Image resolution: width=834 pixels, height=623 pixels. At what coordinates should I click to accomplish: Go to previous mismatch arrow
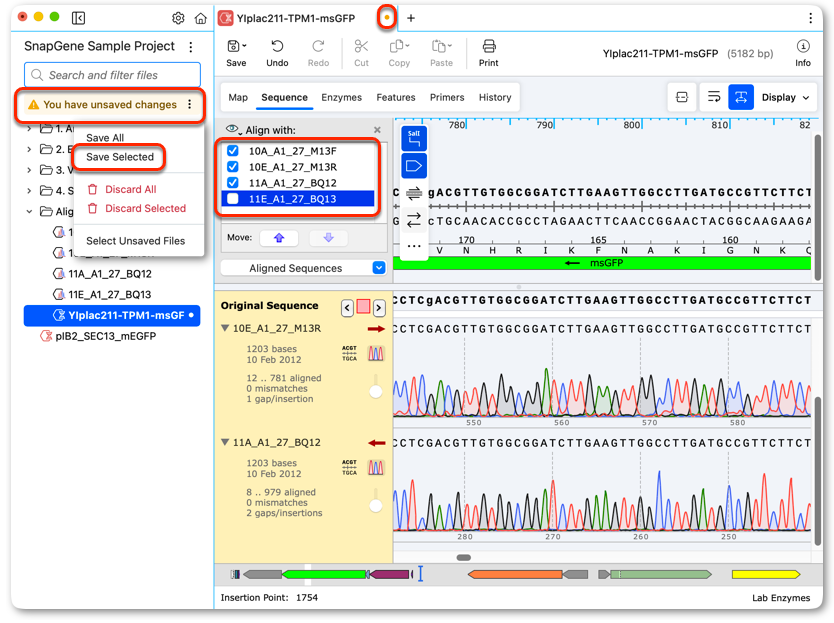pos(347,308)
